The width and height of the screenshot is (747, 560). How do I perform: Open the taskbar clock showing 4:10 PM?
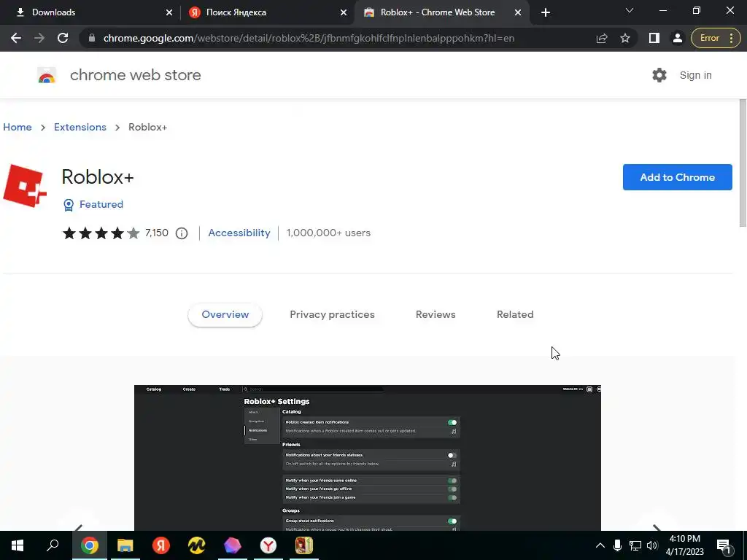click(x=684, y=545)
